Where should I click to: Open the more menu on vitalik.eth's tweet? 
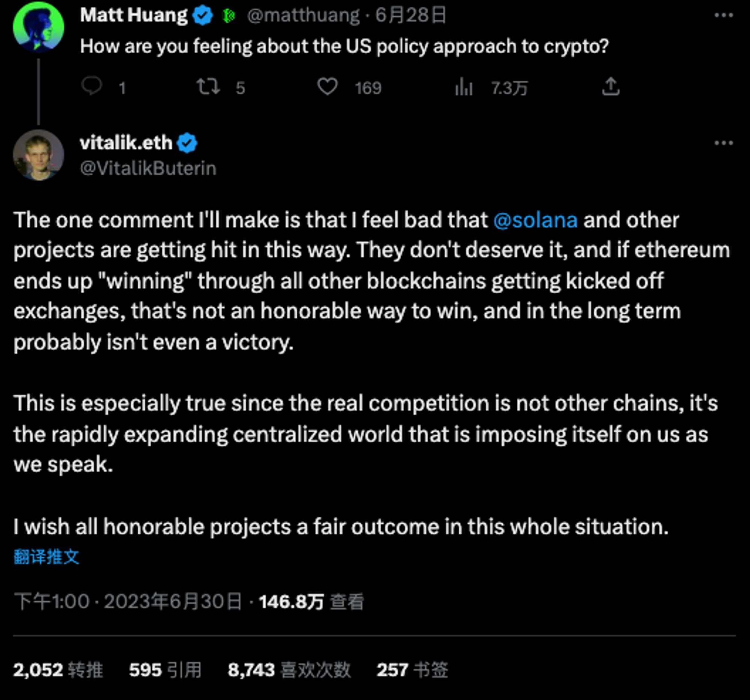pos(724,143)
